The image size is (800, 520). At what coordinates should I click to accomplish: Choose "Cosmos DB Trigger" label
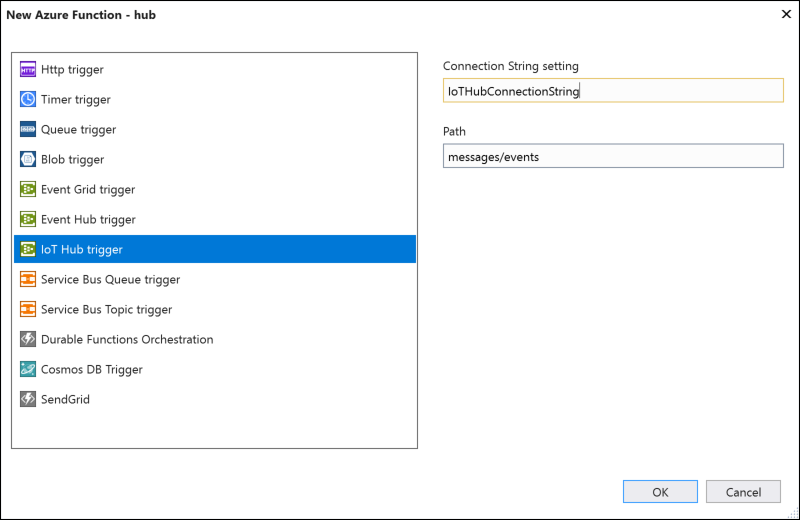(91, 369)
